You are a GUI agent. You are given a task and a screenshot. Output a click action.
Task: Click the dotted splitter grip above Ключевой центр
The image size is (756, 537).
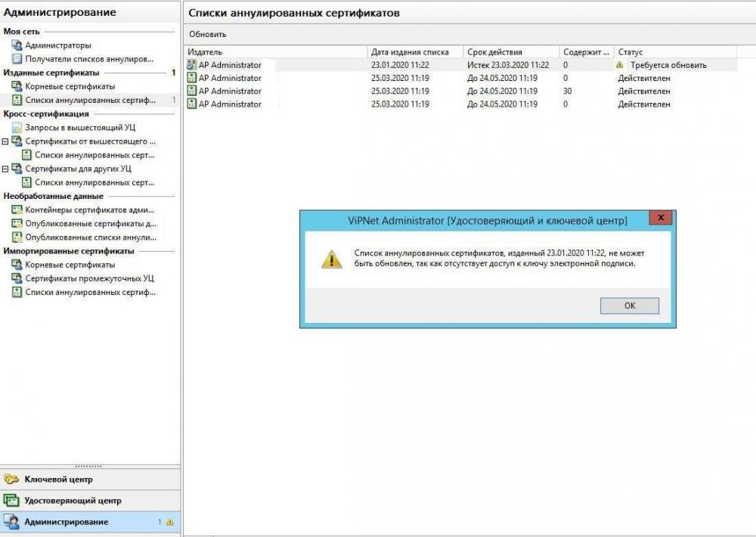(88, 466)
